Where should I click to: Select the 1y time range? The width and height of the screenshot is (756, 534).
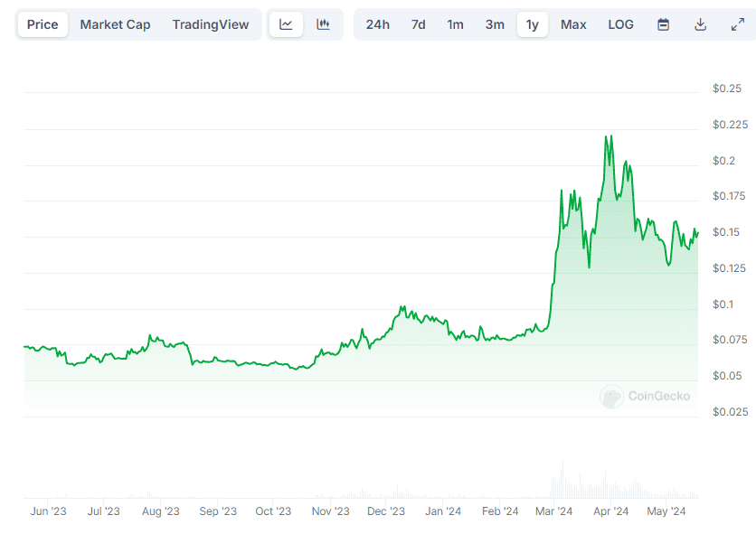[533, 24]
